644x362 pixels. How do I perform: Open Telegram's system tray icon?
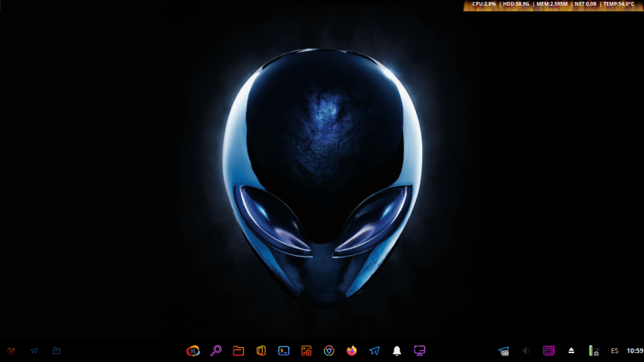[504, 351]
